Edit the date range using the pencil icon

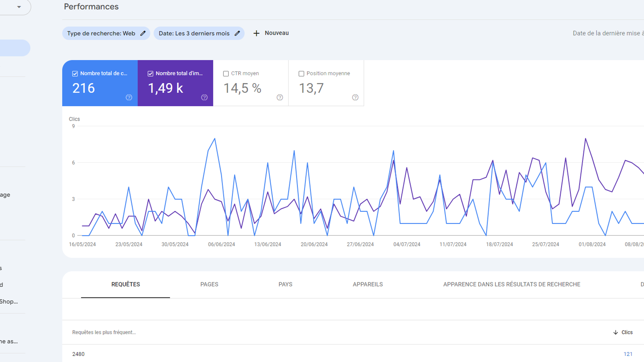coord(237,33)
